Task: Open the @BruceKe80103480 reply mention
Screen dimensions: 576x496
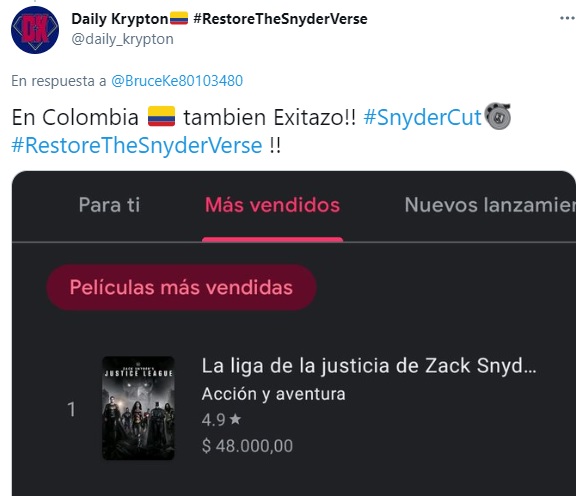Action: [x=177, y=81]
